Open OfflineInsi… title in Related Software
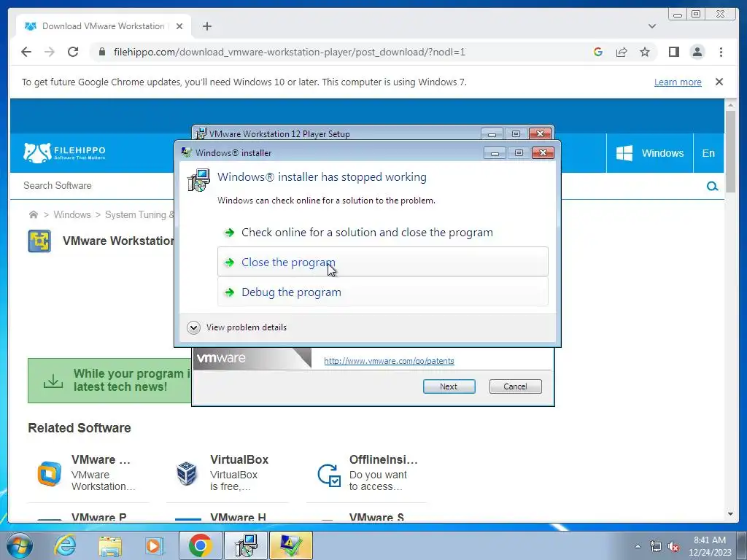This screenshot has width=747, height=560. pyautogui.click(x=383, y=459)
